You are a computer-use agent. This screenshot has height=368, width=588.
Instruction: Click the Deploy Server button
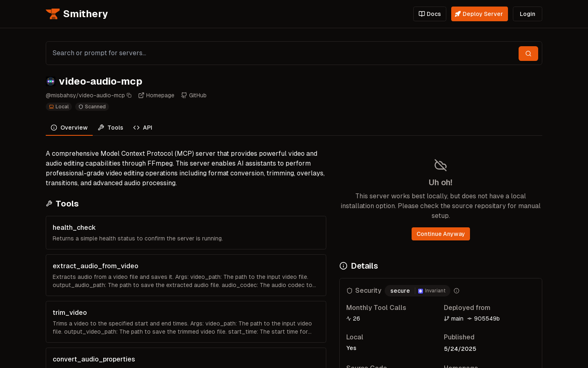(479, 14)
